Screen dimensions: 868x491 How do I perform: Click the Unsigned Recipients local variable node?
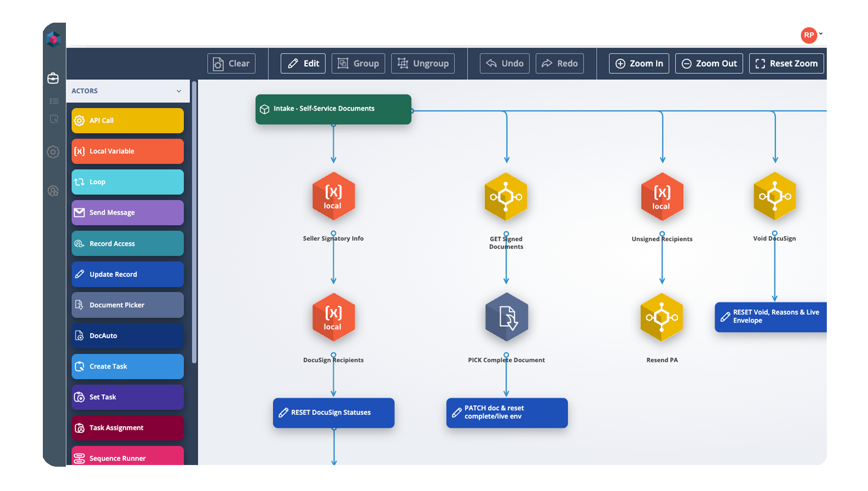[x=662, y=197]
